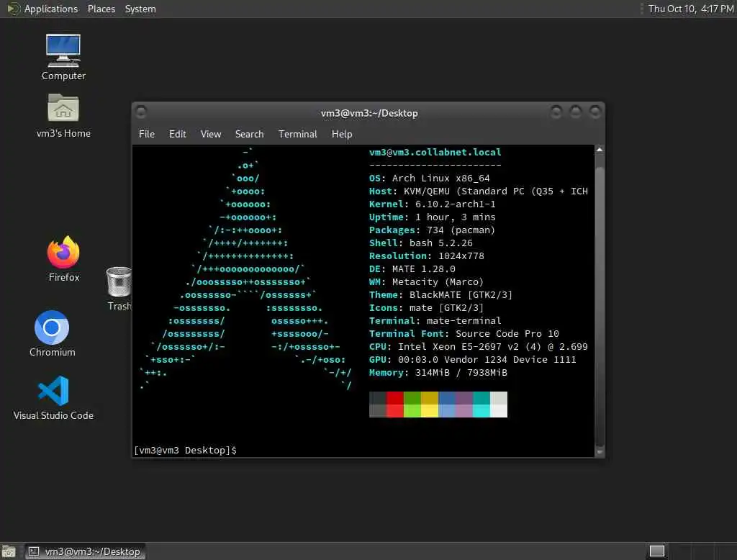The width and height of the screenshot is (737, 560).
Task: Click the Applications menu logo icon
Action: point(13,9)
